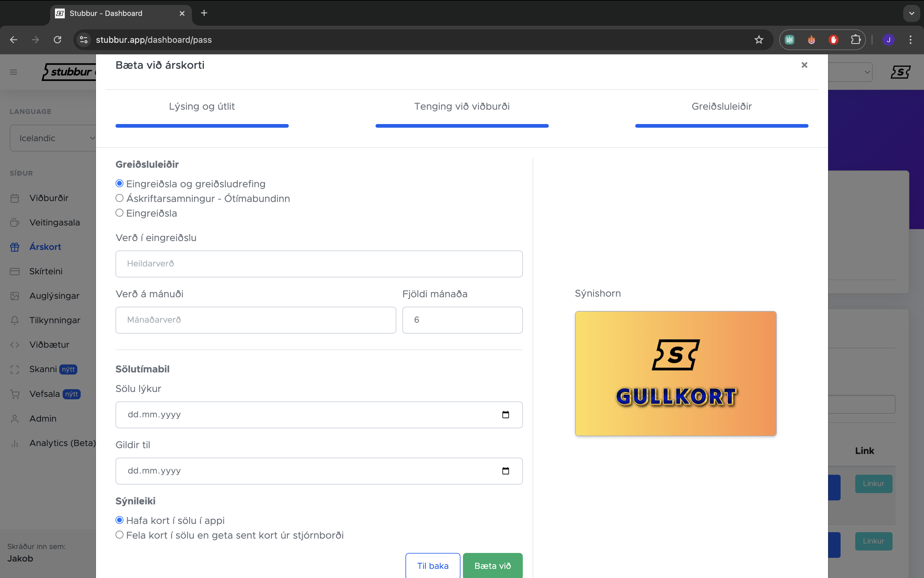
Task: Reload the stubbur.app page
Action: 57,40
